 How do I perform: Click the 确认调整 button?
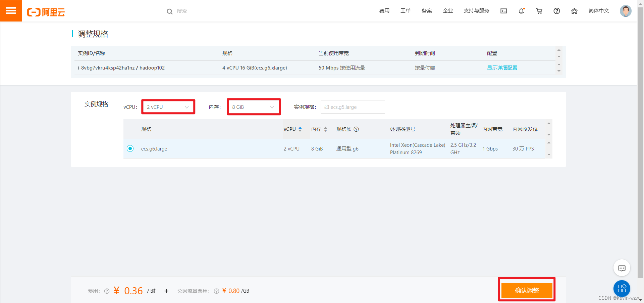tap(527, 290)
